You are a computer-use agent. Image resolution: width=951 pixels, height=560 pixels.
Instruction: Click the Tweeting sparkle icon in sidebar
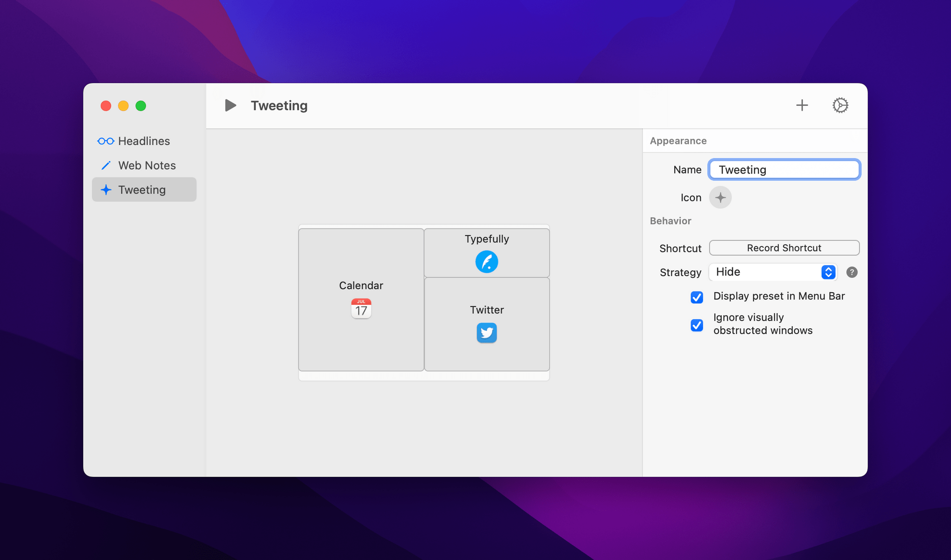(106, 190)
